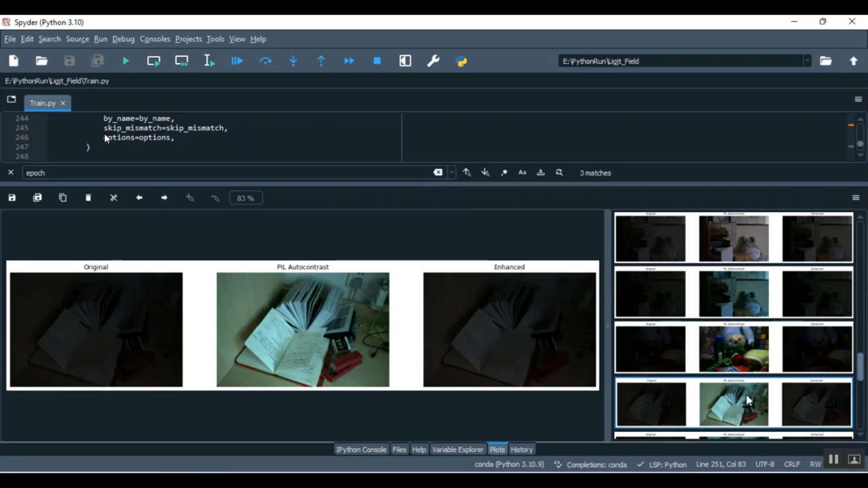Toggle whole-word matching in the search bar
Image resolution: width=868 pixels, height=488 pixels.
point(540,172)
